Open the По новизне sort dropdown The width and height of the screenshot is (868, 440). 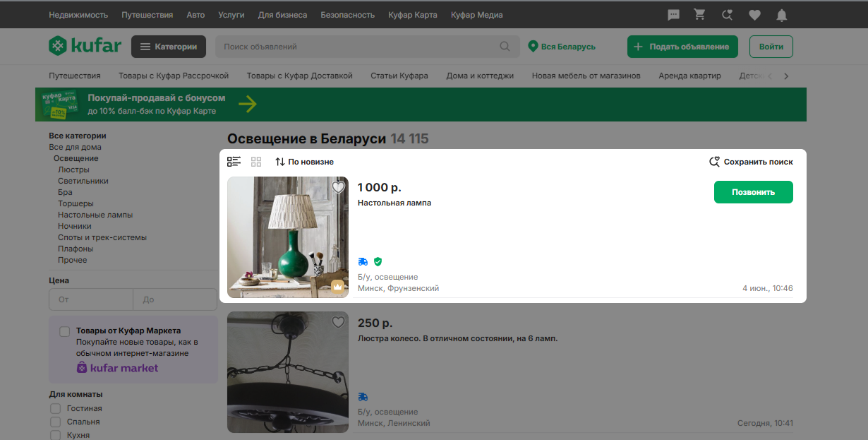[304, 162]
